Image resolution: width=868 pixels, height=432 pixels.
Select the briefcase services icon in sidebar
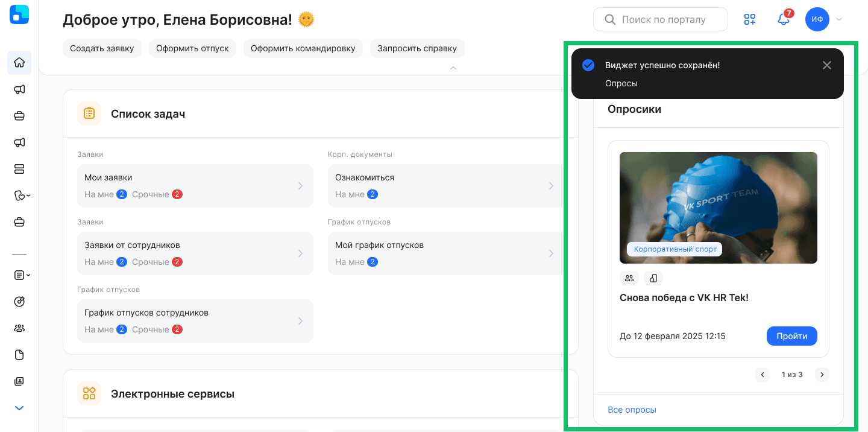(19, 115)
